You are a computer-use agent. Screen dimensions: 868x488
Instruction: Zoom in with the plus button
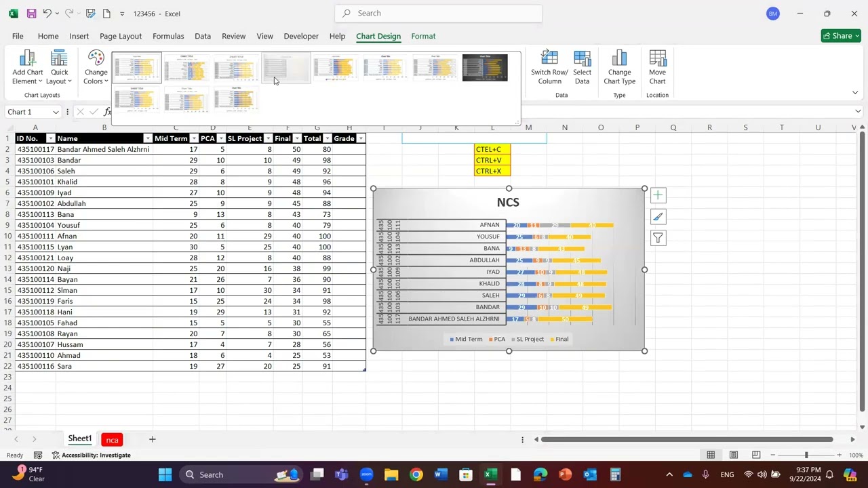click(839, 455)
